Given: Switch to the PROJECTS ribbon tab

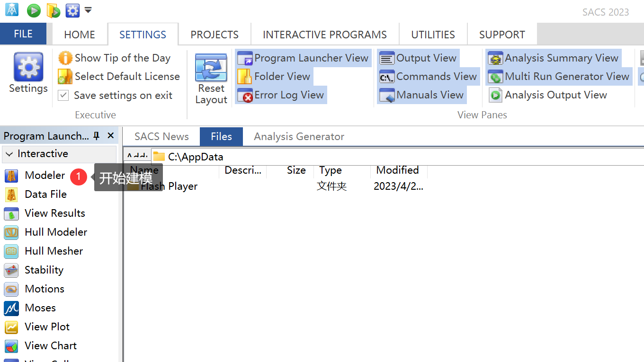Looking at the screenshot, I should point(215,35).
